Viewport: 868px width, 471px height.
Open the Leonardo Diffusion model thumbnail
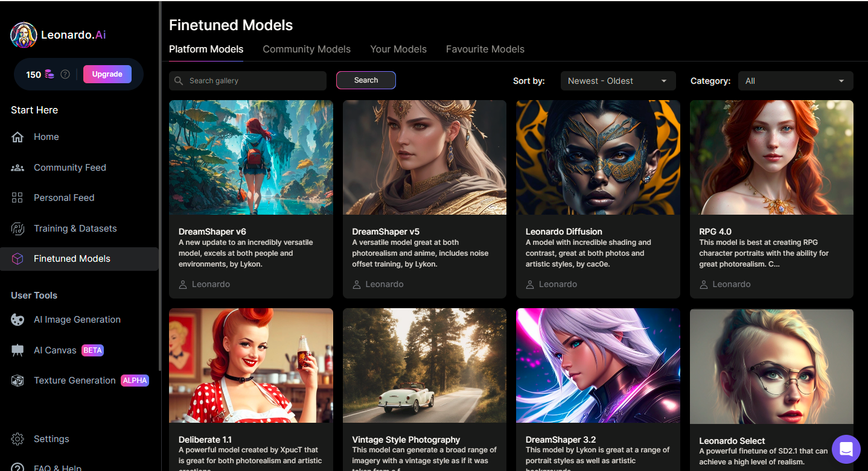pos(598,157)
